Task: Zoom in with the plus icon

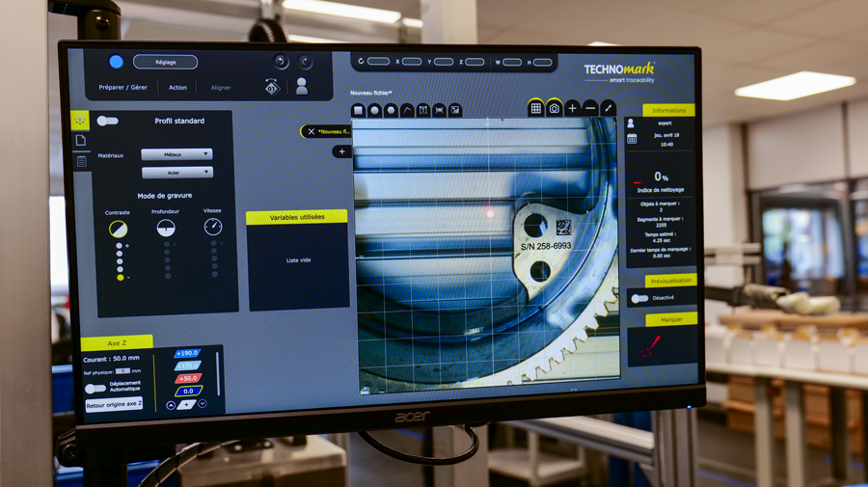Action: tap(572, 108)
